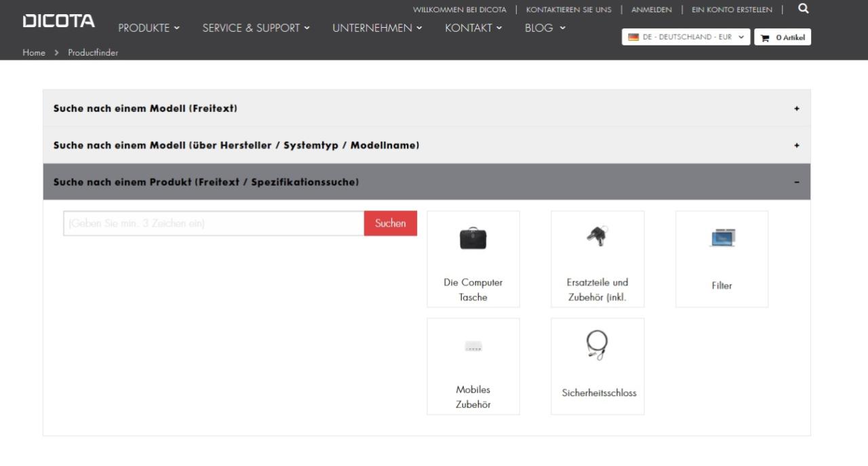The width and height of the screenshot is (868, 466).
Task: Open the Blog menu
Action: click(x=545, y=28)
